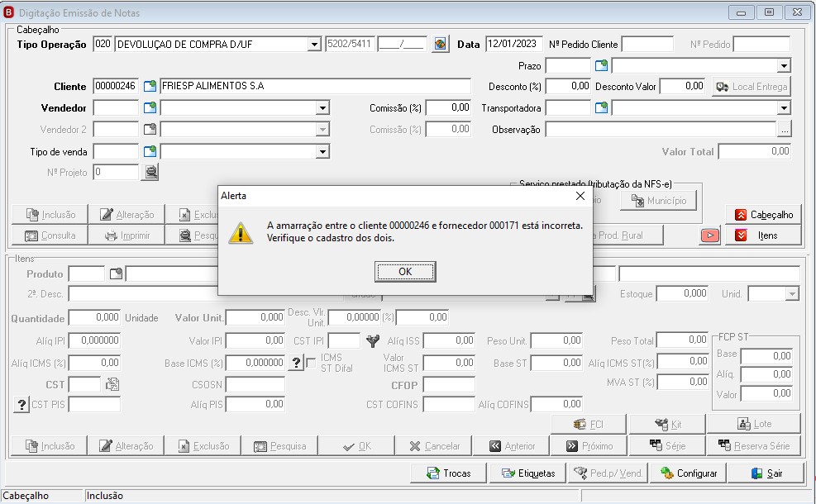Viewport: 816px width, 504px height.
Task: Click the globe icon next to CFOP code
Action: (x=441, y=45)
